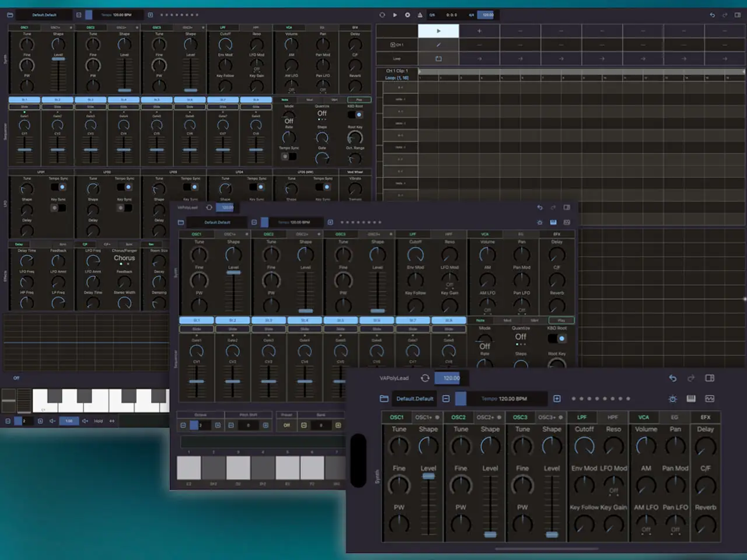Screen dimensions: 747x560
Task: Open the waveform scope icon in front window
Action: (710, 398)
